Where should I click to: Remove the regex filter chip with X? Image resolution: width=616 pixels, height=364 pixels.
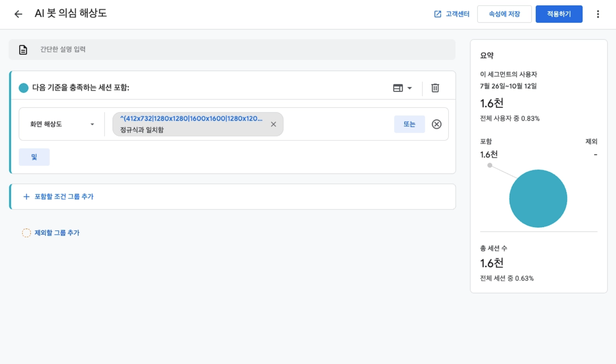273,124
